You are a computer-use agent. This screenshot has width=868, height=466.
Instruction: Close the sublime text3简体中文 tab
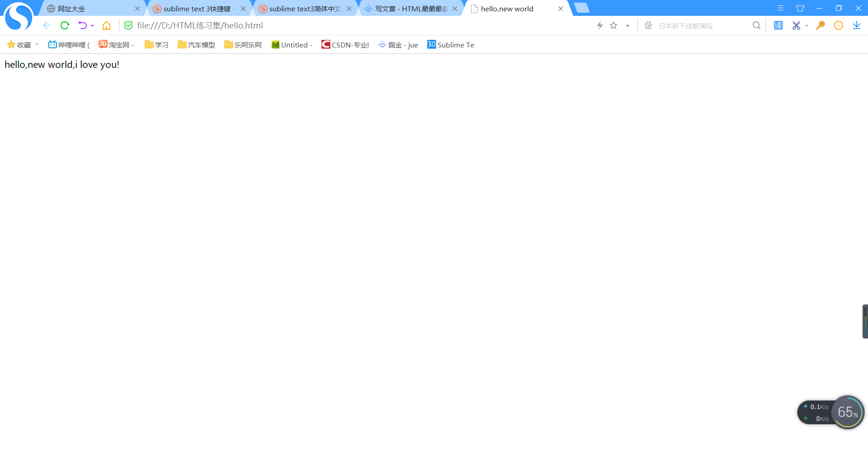point(349,9)
